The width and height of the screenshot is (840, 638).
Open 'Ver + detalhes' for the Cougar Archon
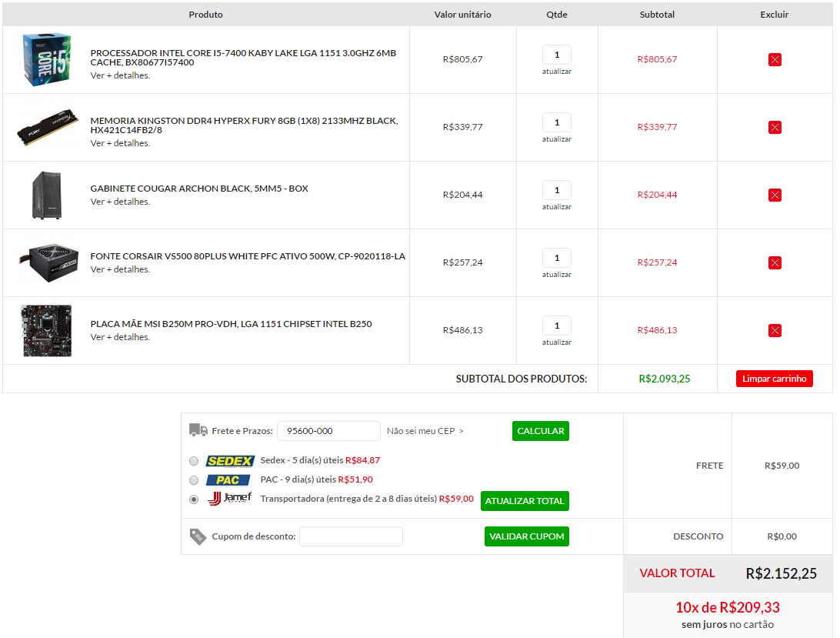point(120,202)
